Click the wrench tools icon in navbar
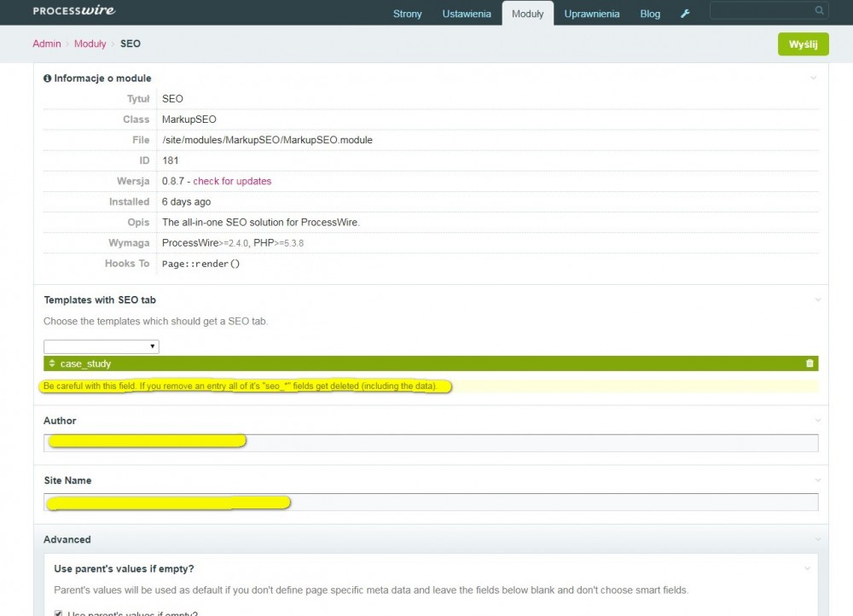 pos(684,14)
